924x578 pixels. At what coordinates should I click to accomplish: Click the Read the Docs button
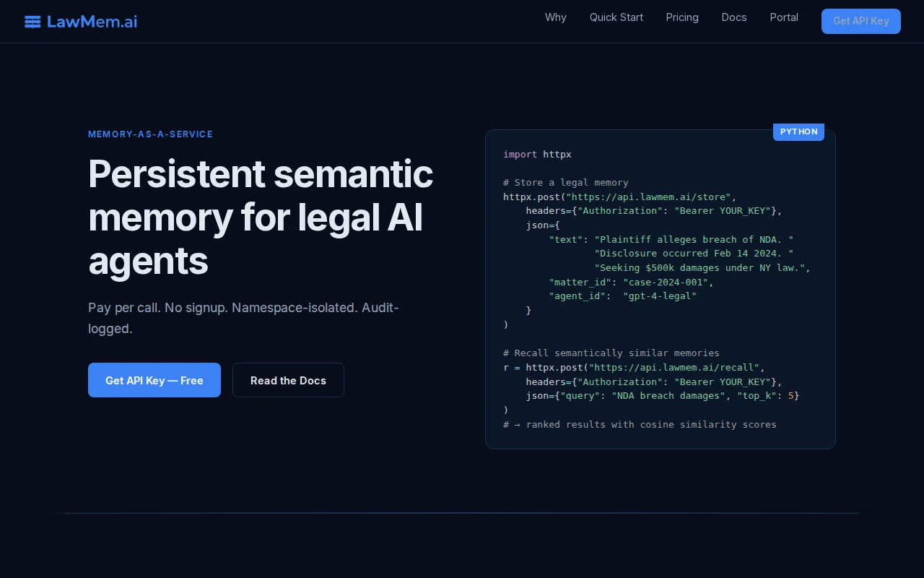point(288,380)
